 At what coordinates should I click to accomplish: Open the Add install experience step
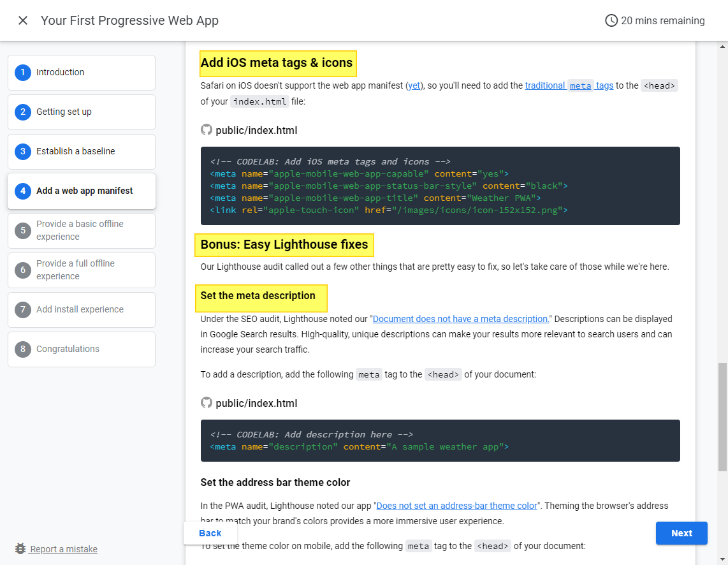coord(81,309)
